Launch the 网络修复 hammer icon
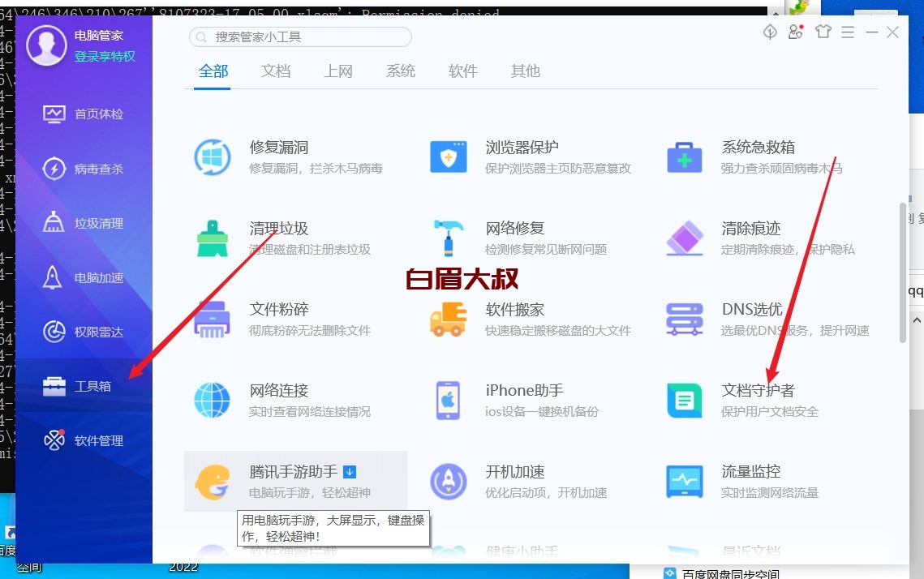The image size is (924, 579). [x=449, y=238]
